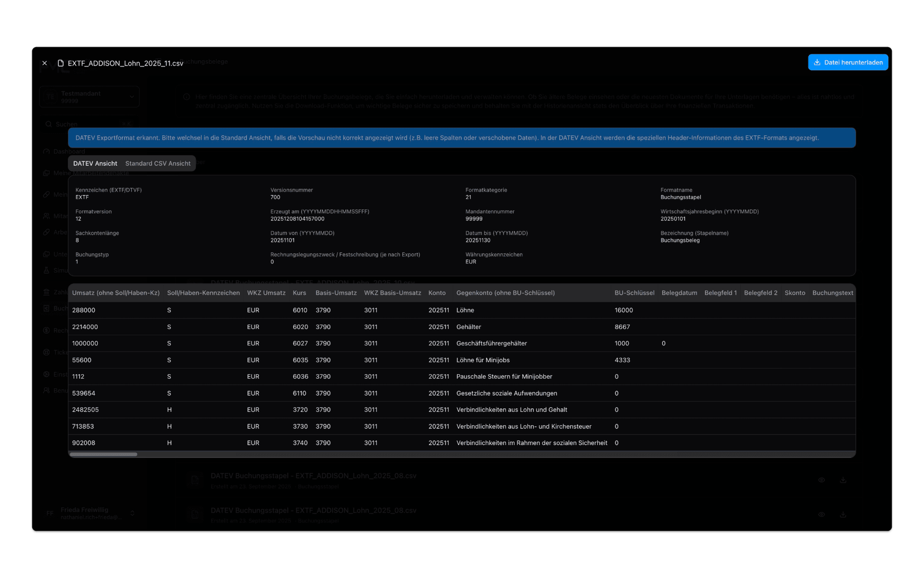This screenshot has width=924, height=578.
Task: Click Gesetzliche soziale Aufwendungen cell
Action: (532, 394)
